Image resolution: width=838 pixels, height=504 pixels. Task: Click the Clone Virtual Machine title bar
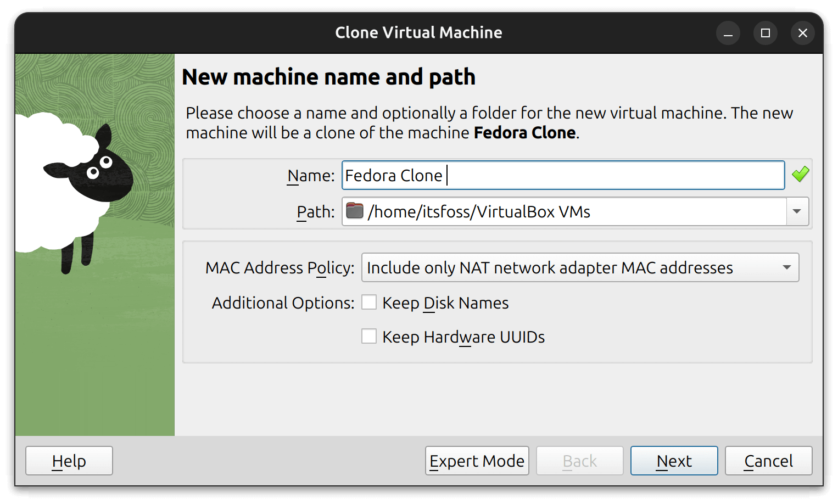tap(419, 32)
